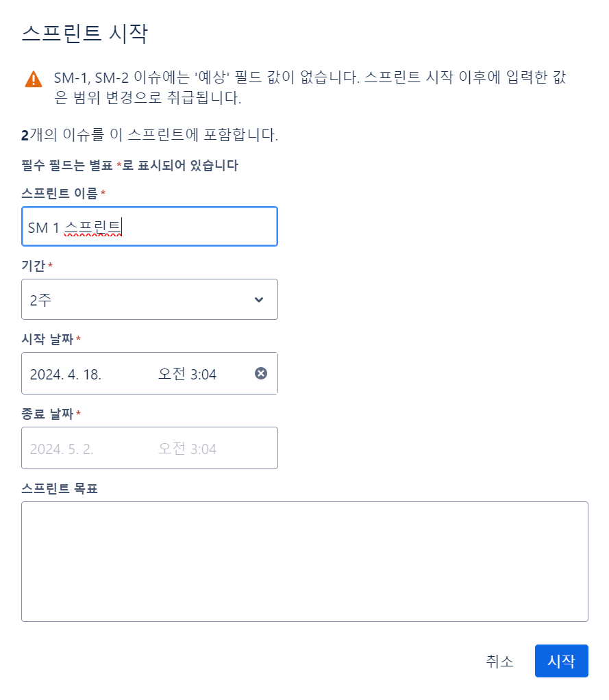Screen dimensions: 609x700
Task: Click the greyed end time 오전 3:04
Action: click(x=188, y=448)
